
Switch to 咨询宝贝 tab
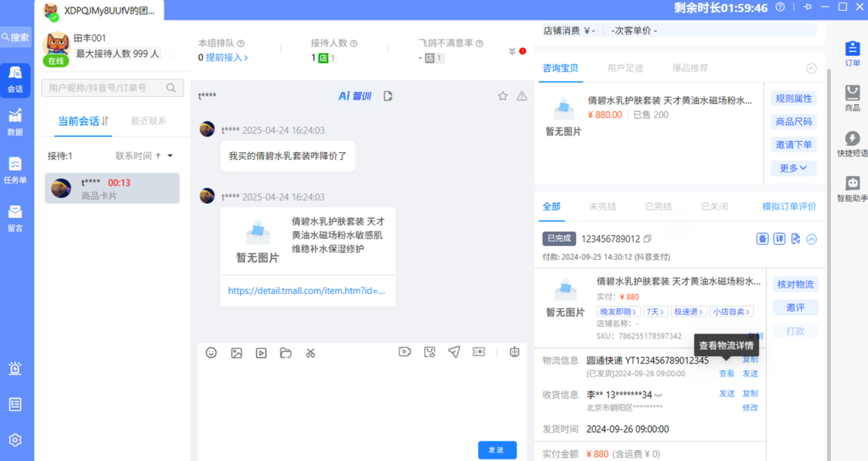tap(560, 68)
